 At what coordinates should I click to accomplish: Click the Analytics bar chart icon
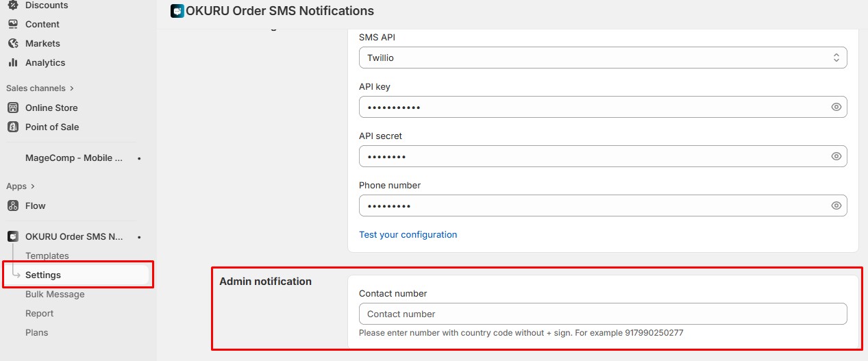(x=13, y=62)
